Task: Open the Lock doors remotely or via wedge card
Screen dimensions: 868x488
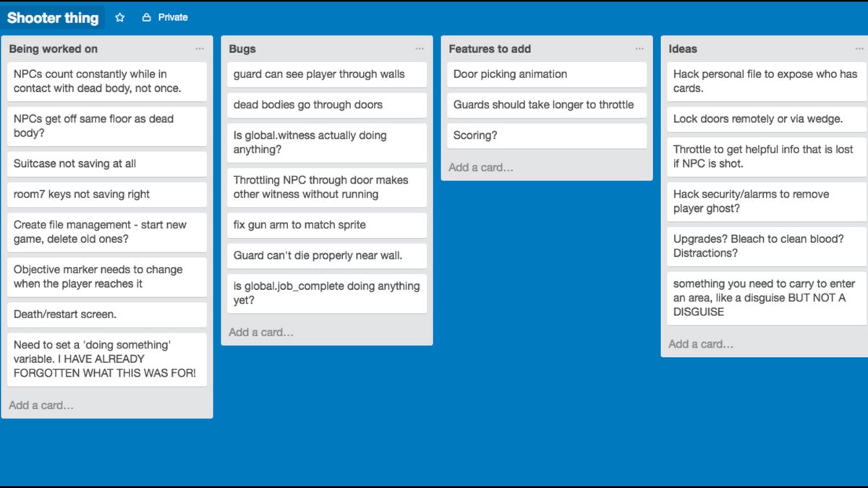Action: [x=765, y=119]
